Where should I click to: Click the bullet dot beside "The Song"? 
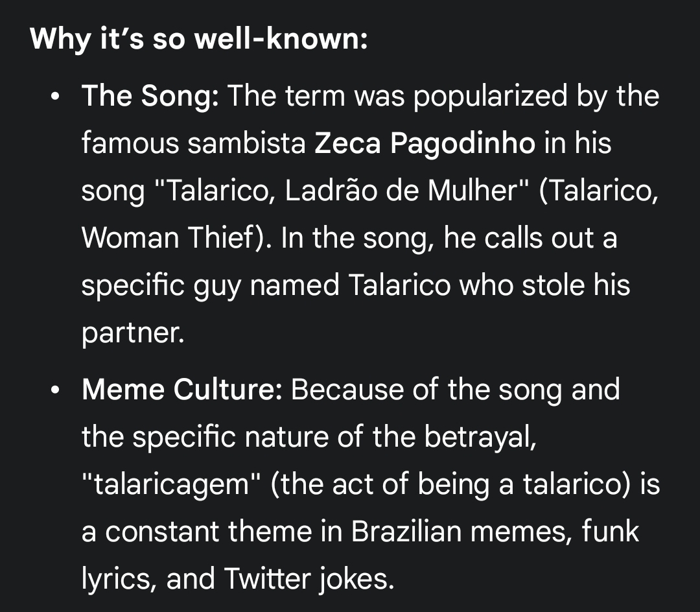[x=57, y=97]
